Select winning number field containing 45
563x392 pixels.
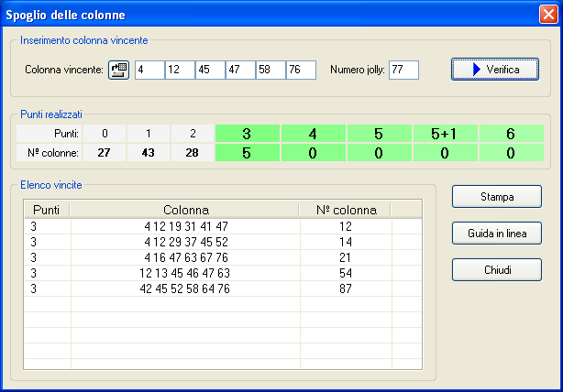coord(210,70)
